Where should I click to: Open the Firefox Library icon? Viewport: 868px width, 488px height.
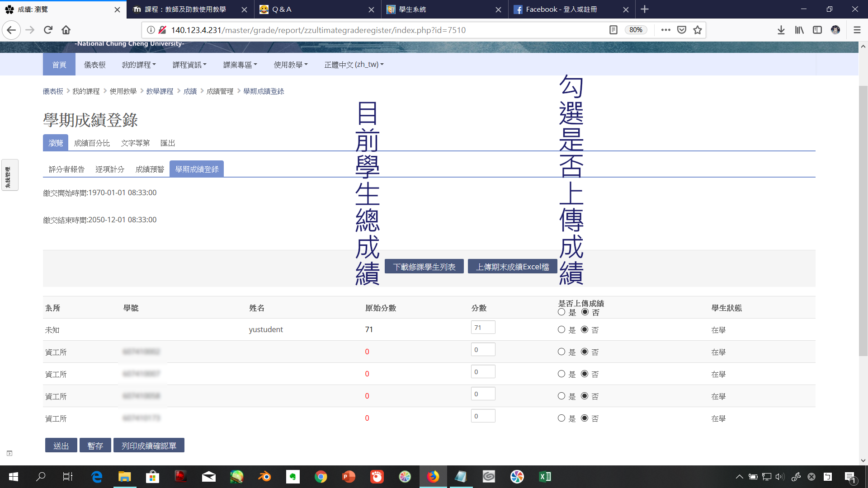pos(799,30)
